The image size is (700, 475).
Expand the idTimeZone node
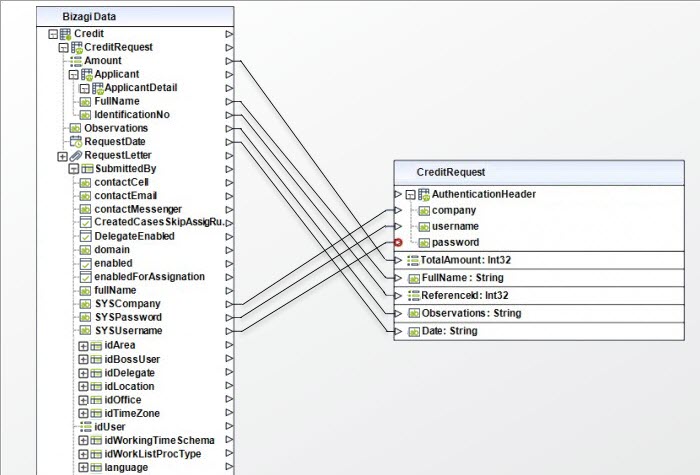83,413
